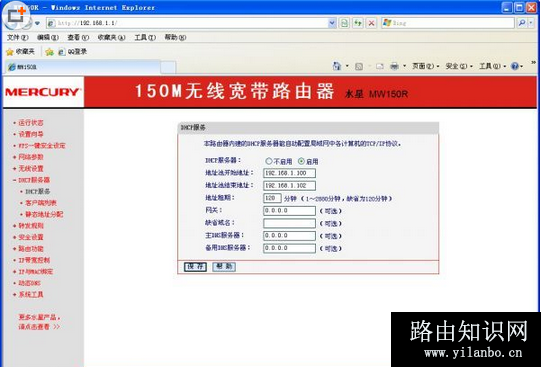Open the 页面(P) command bar dropdown
541x367 pixels.
[x=426, y=66]
